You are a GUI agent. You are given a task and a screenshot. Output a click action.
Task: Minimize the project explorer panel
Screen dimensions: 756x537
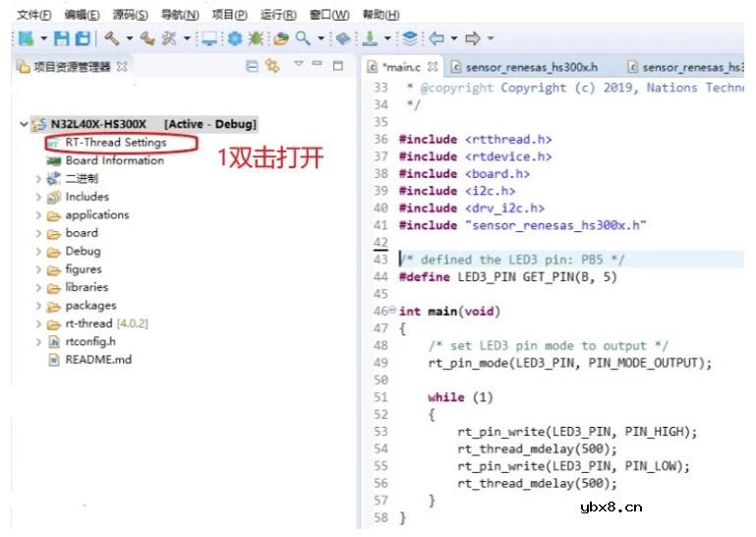tap(317, 65)
